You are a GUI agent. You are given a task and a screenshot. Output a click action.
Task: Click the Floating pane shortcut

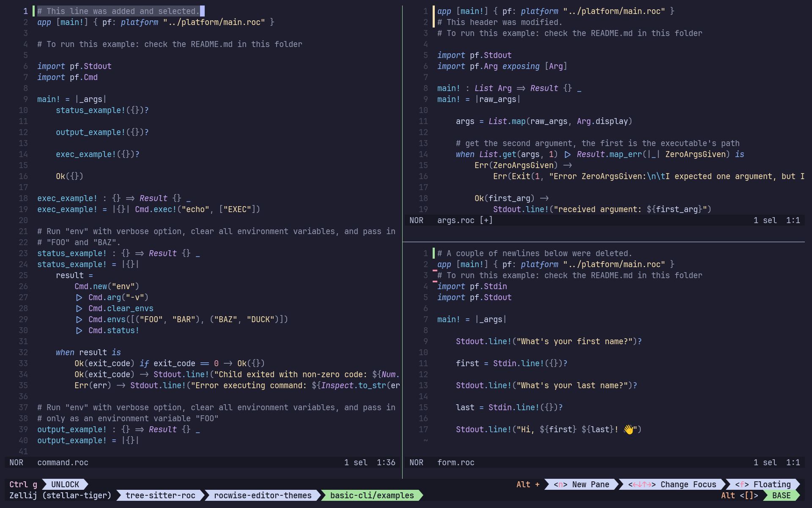[x=763, y=484]
